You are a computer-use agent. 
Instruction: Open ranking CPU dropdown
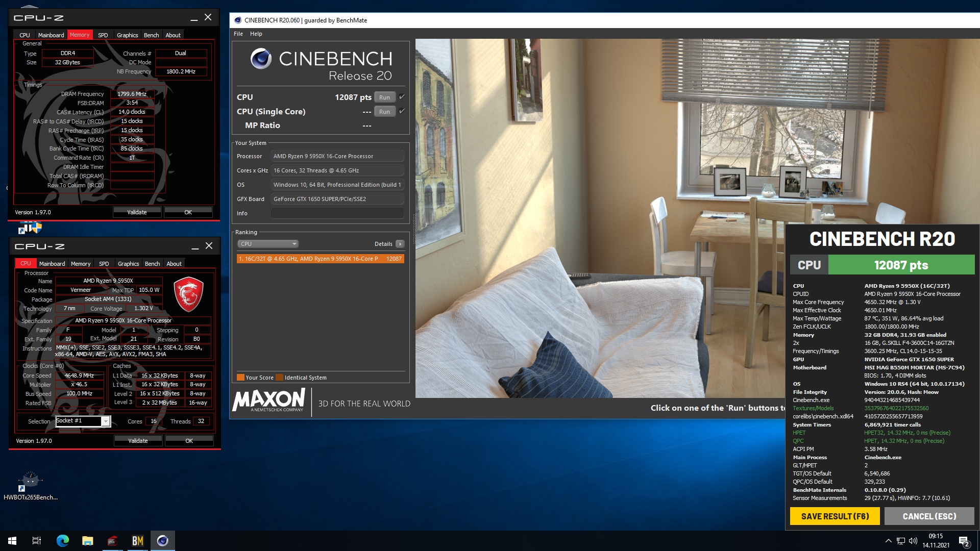(267, 244)
